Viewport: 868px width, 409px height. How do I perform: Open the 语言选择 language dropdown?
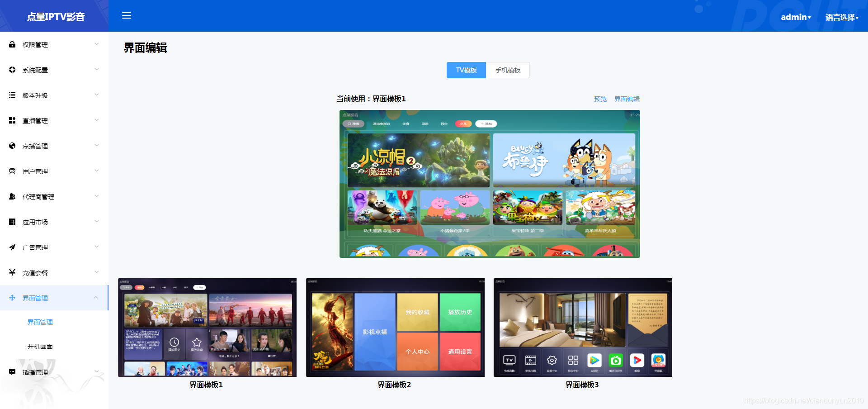[x=842, y=17]
